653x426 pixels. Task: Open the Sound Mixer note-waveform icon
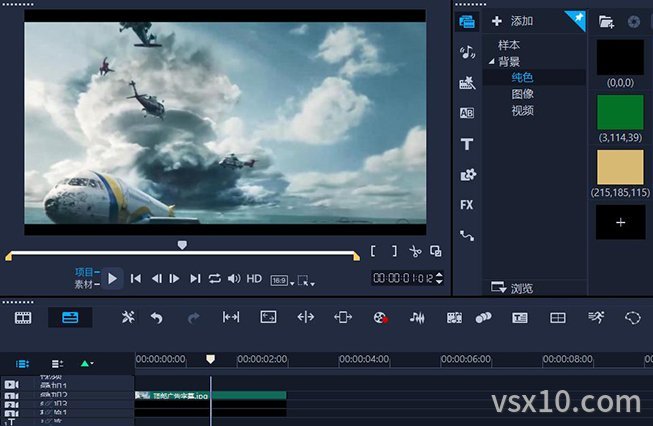coord(417,318)
